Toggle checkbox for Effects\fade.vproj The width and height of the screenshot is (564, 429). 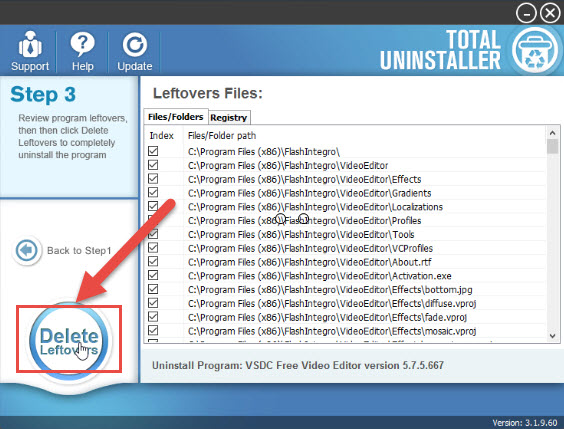[x=153, y=317]
